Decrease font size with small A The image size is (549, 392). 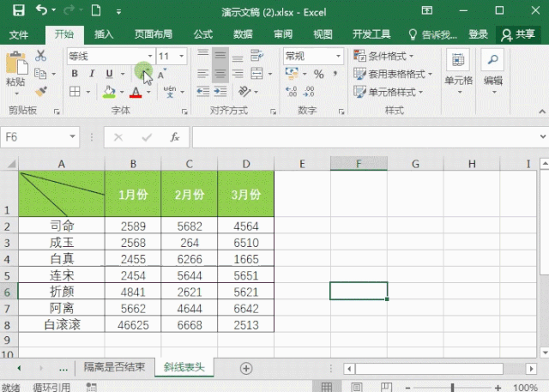pyautogui.click(x=161, y=74)
